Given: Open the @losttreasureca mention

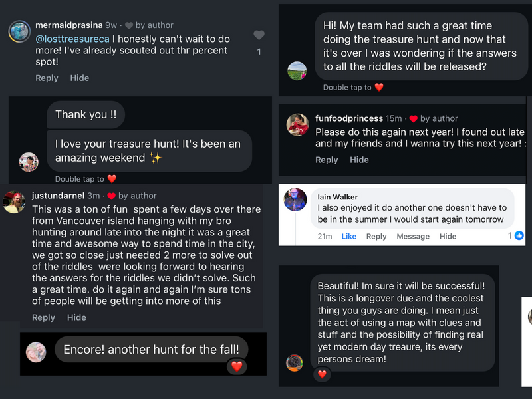Looking at the screenshot, I should (73, 39).
